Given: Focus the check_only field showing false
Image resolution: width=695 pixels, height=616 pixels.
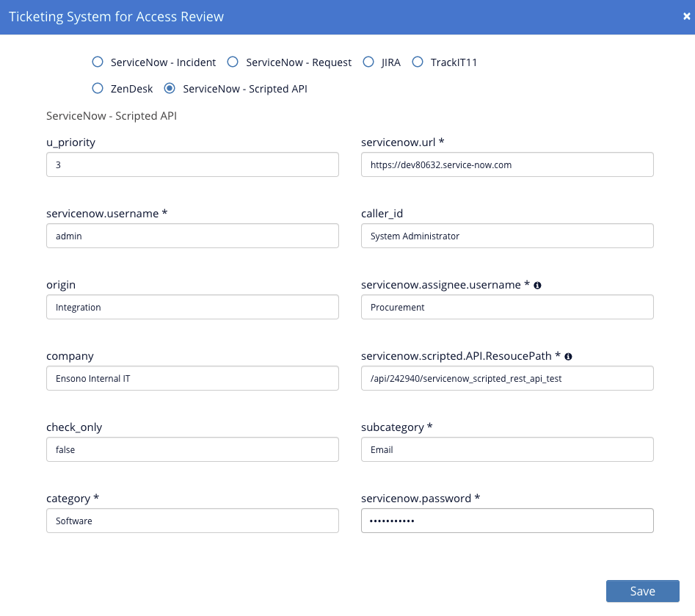Looking at the screenshot, I should click(192, 449).
